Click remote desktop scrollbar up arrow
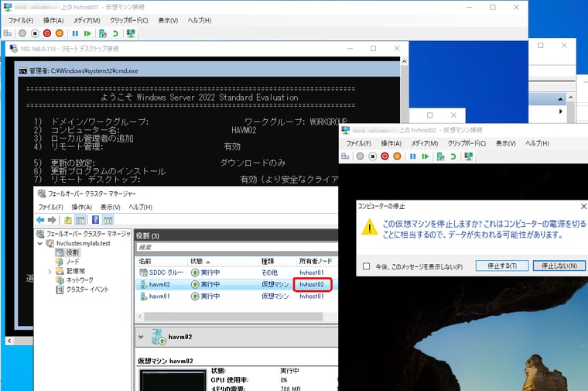Screen dimensions: 588x391 click(404, 61)
